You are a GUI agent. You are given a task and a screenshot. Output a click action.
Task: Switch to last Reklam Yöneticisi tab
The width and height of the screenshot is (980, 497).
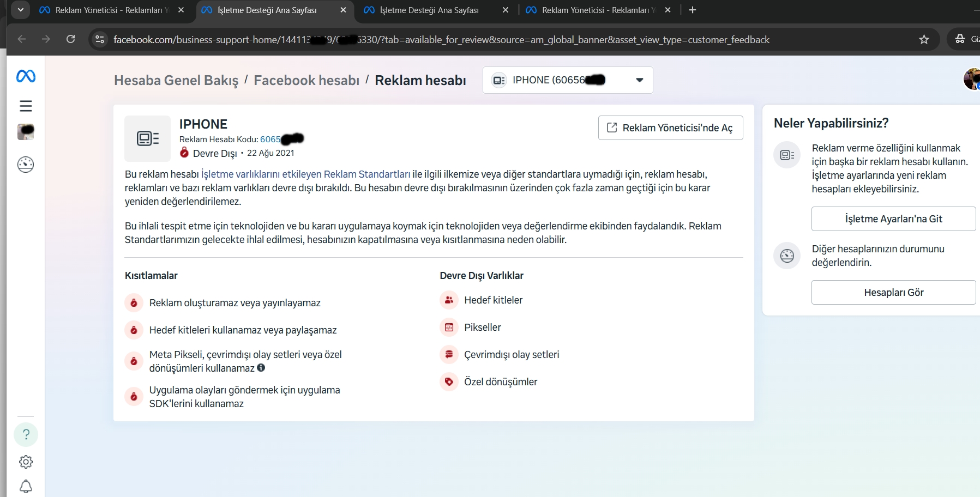tap(598, 10)
